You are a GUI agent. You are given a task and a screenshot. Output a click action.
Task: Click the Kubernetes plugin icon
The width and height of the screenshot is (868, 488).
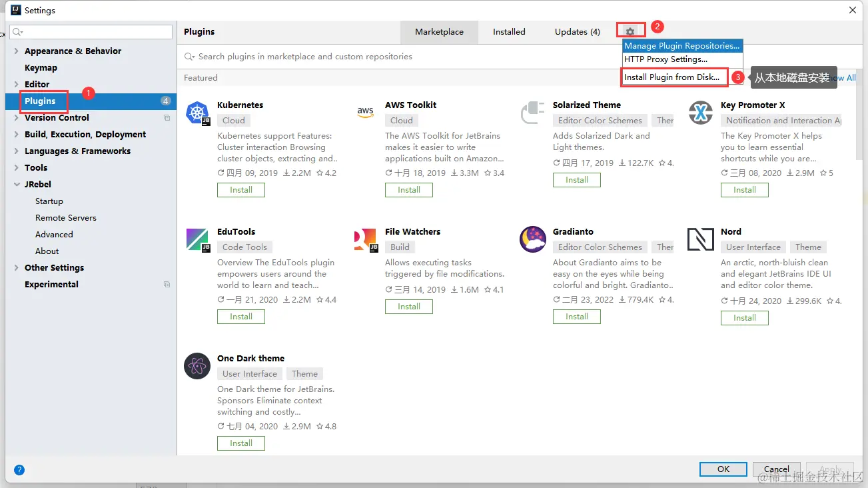pos(198,113)
